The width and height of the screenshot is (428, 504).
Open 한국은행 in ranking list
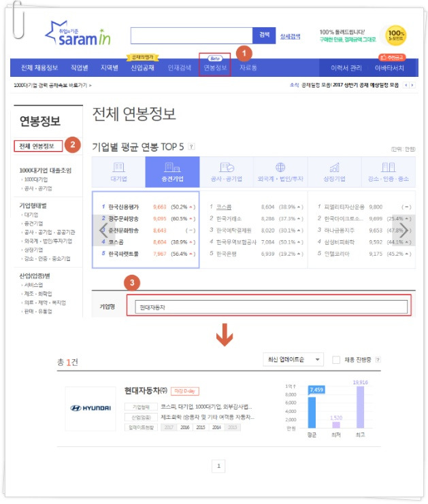[227, 254]
